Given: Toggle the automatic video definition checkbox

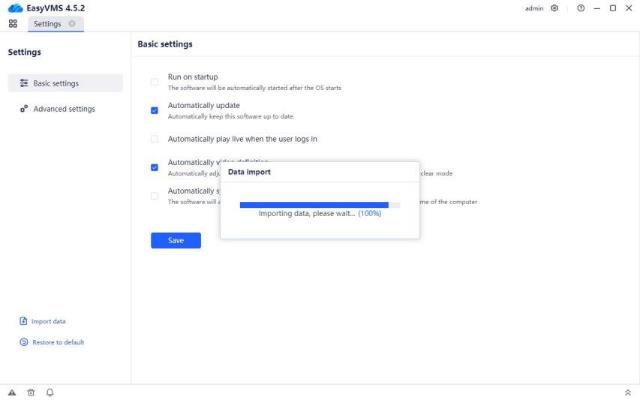Looking at the screenshot, I should pyautogui.click(x=154, y=167).
